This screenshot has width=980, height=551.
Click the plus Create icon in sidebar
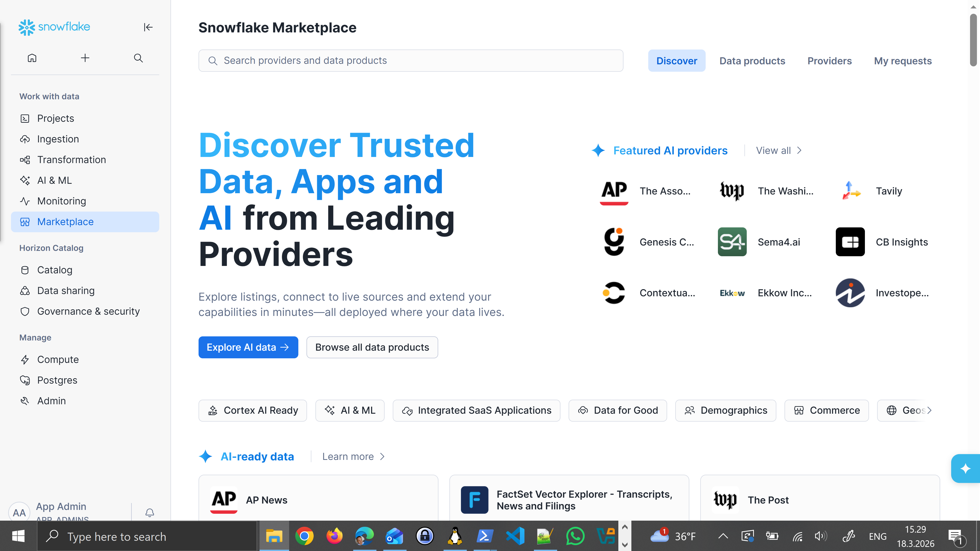click(85, 58)
